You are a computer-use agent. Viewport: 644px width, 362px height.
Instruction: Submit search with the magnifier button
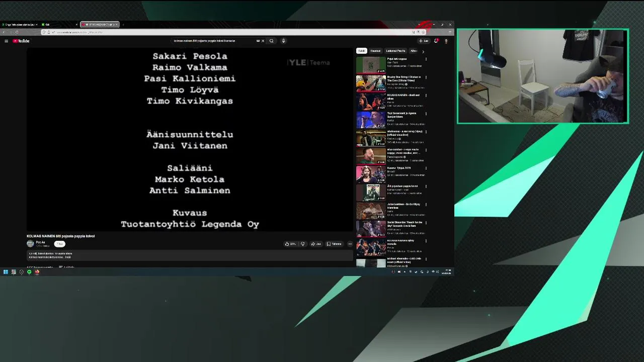coord(271,41)
